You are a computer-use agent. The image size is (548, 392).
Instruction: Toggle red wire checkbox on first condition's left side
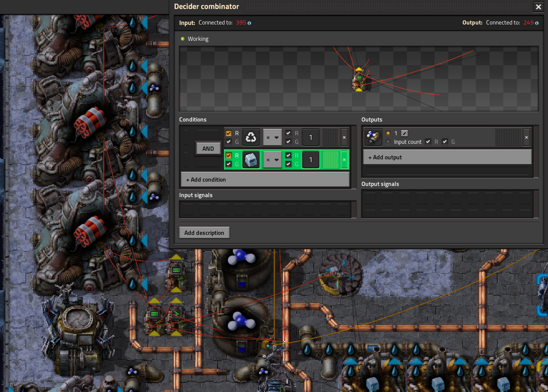coord(229,134)
